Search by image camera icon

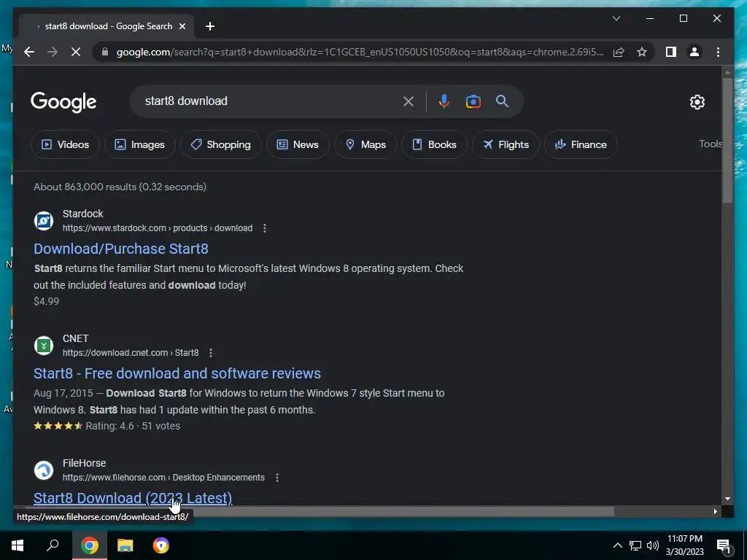(473, 101)
